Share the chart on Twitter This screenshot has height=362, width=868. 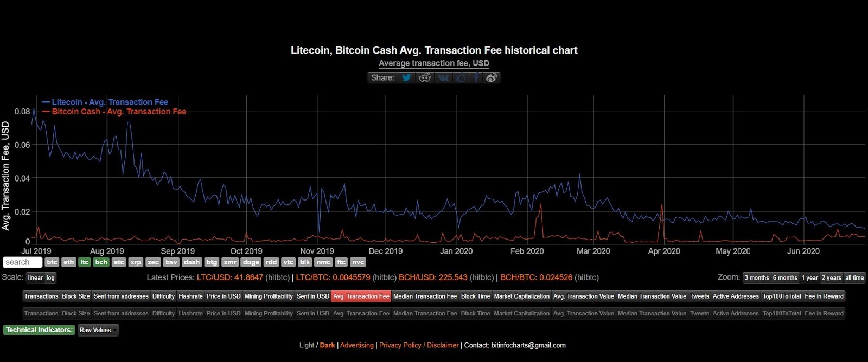coord(406,77)
